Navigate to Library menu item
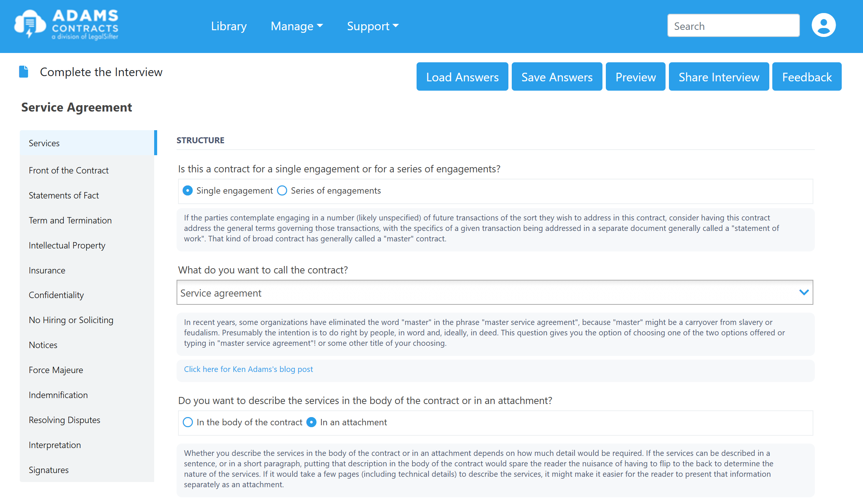 (x=229, y=26)
